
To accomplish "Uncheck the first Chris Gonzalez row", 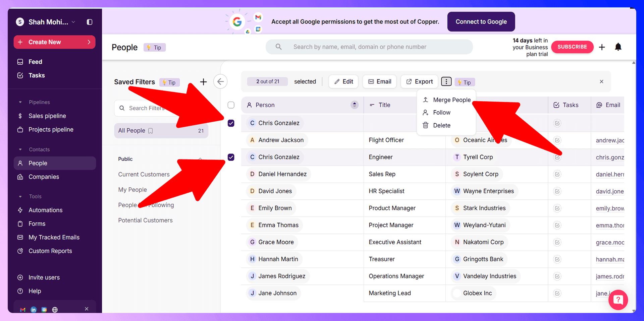I will click(231, 123).
